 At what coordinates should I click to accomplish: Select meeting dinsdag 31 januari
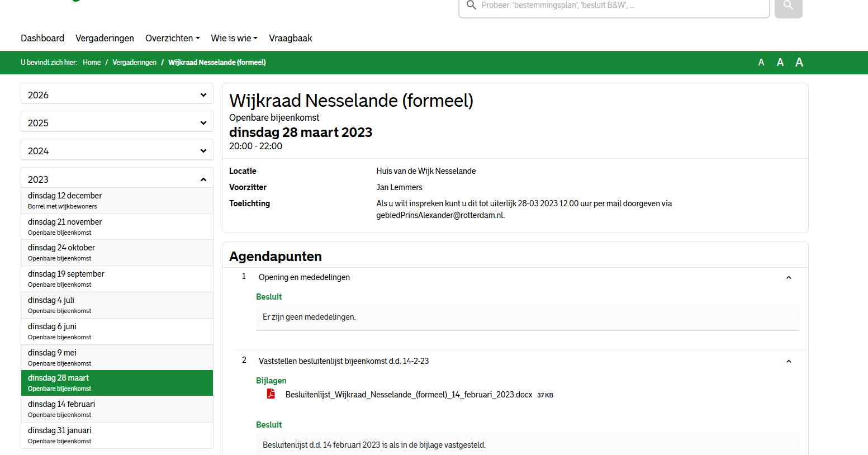click(x=117, y=435)
